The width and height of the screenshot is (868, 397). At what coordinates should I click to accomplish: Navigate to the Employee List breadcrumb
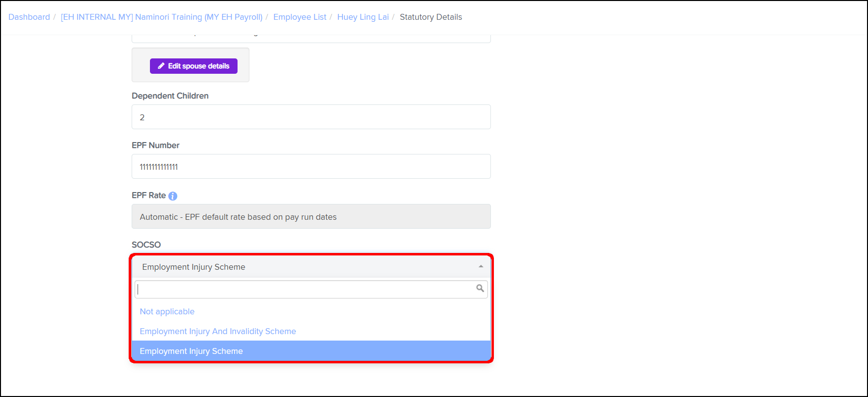click(x=300, y=17)
